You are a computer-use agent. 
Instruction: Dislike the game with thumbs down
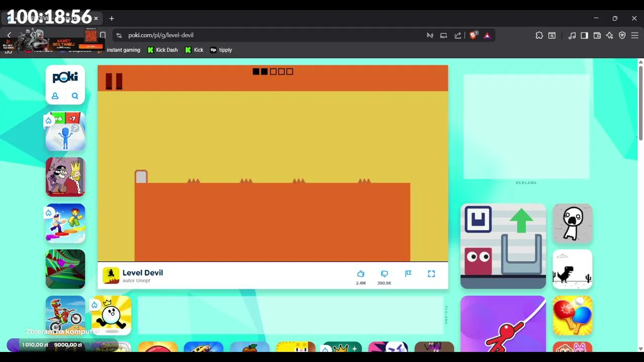click(384, 274)
